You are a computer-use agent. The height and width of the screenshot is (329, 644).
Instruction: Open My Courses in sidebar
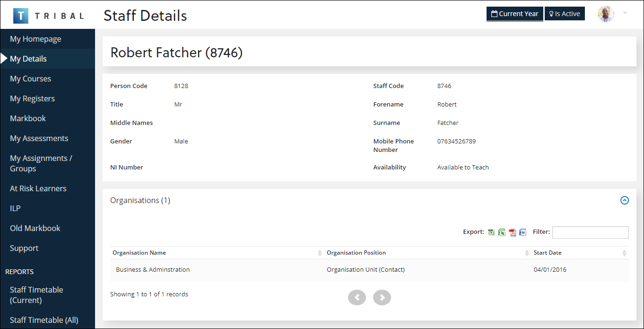(x=31, y=79)
